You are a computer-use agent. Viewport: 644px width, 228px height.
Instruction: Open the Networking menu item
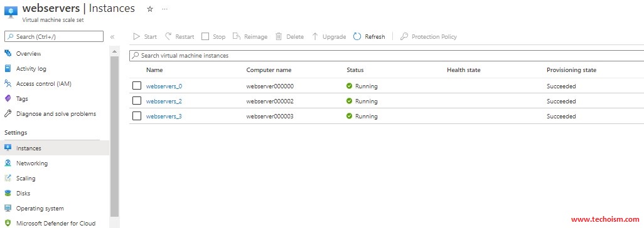pyautogui.click(x=31, y=163)
